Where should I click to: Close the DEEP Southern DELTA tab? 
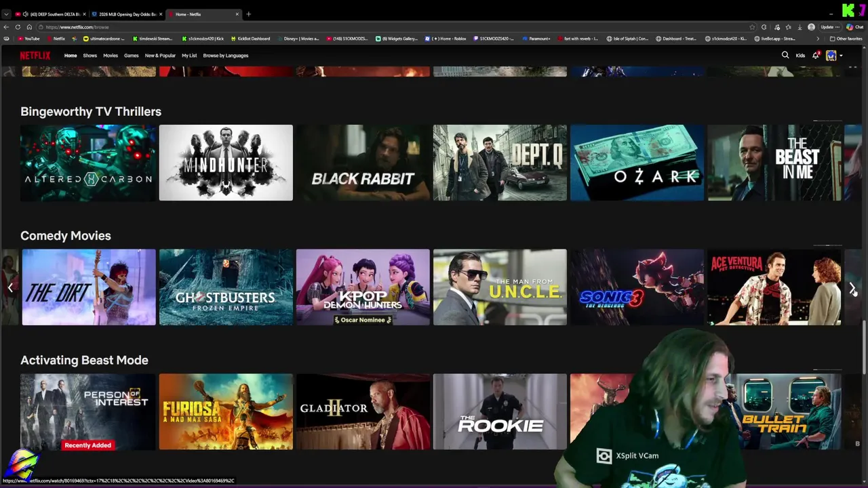coord(84,14)
